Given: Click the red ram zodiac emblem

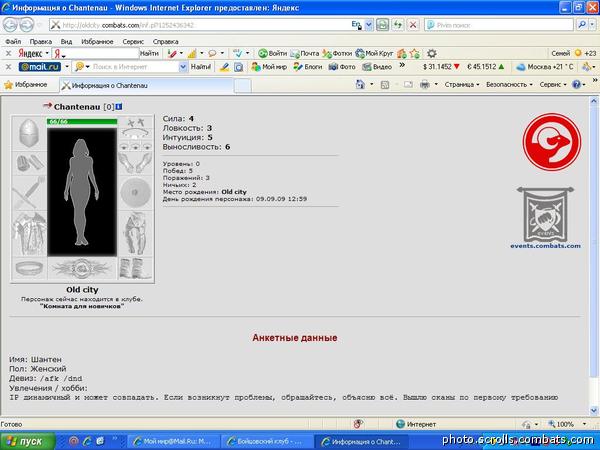Looking at the screenshot, I should pos(551,142).
